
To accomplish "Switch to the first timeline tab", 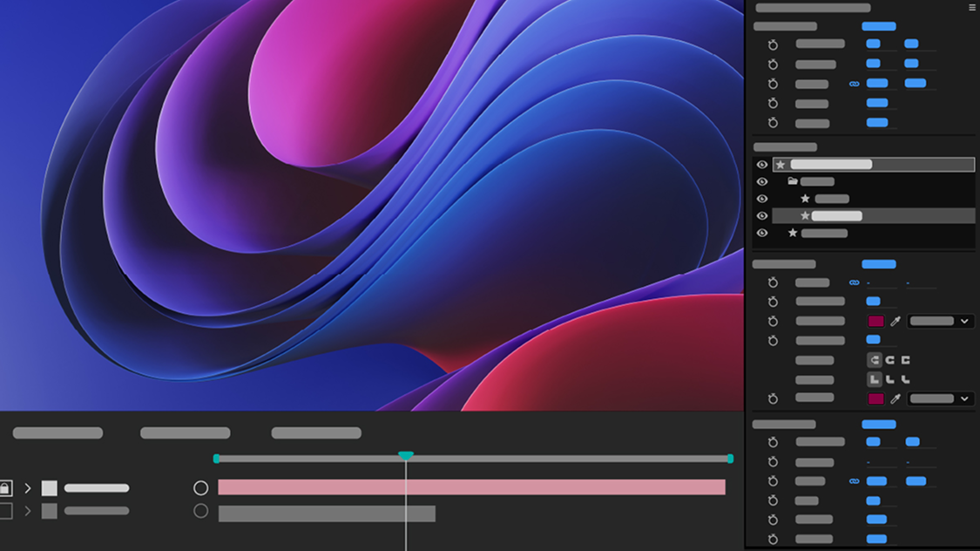I will [x=58, y=432].
